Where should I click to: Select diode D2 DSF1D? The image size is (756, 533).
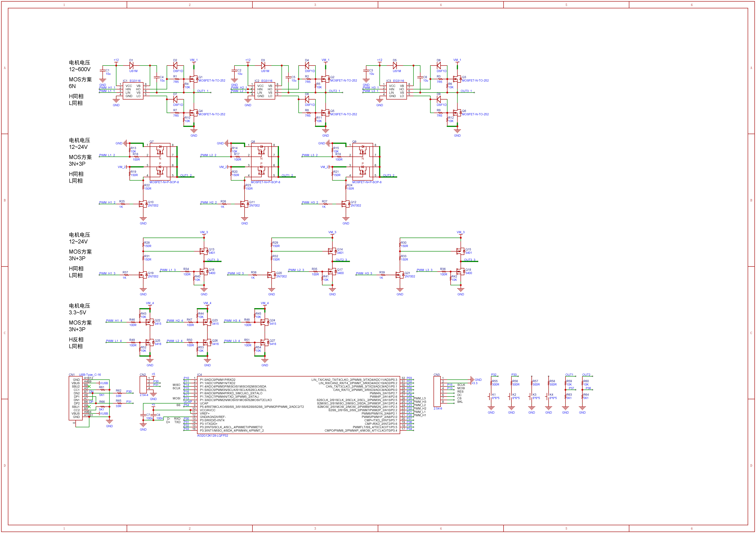[175, 66]
